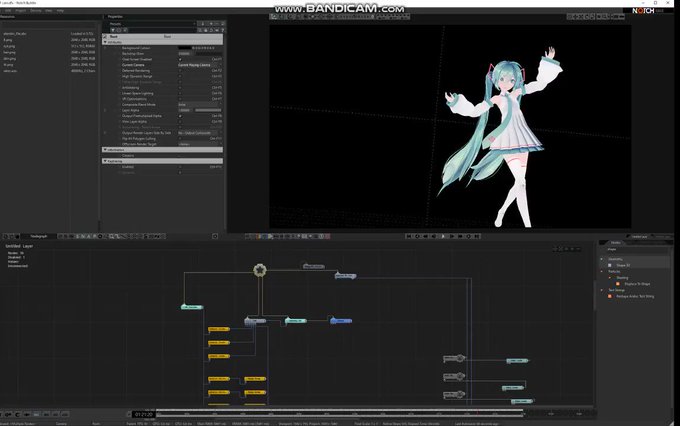Viewport: 680px width, 426px height.
Task: Open the Current Camera dropdown
Action: tap(199, 65)
